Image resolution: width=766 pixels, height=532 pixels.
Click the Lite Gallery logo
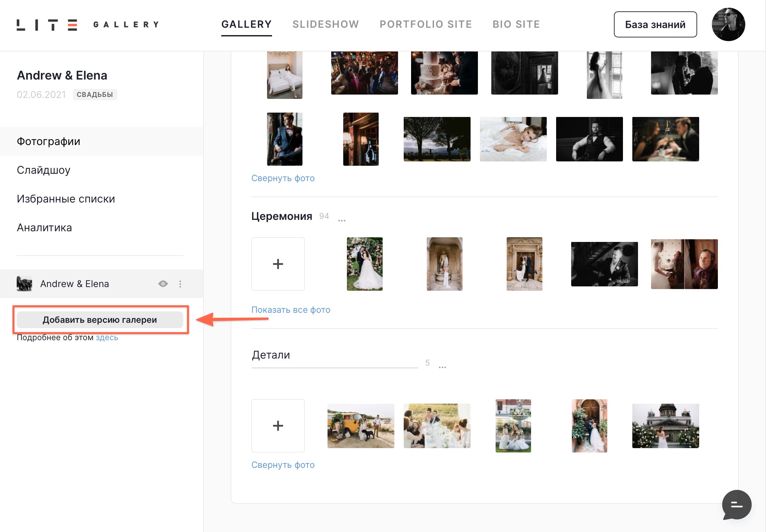click(88, 25)
